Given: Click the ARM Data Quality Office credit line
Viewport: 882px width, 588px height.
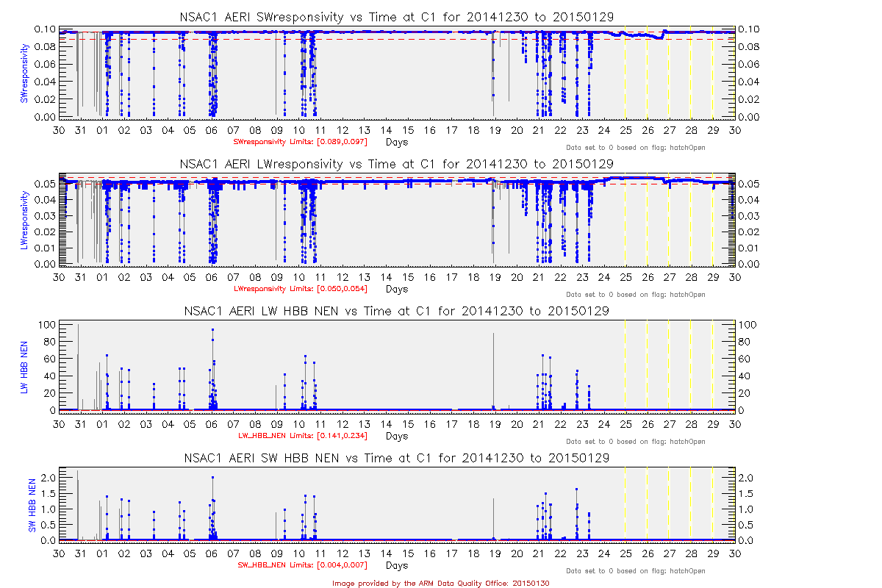Looking at the screenshot, I should [441, 583].
